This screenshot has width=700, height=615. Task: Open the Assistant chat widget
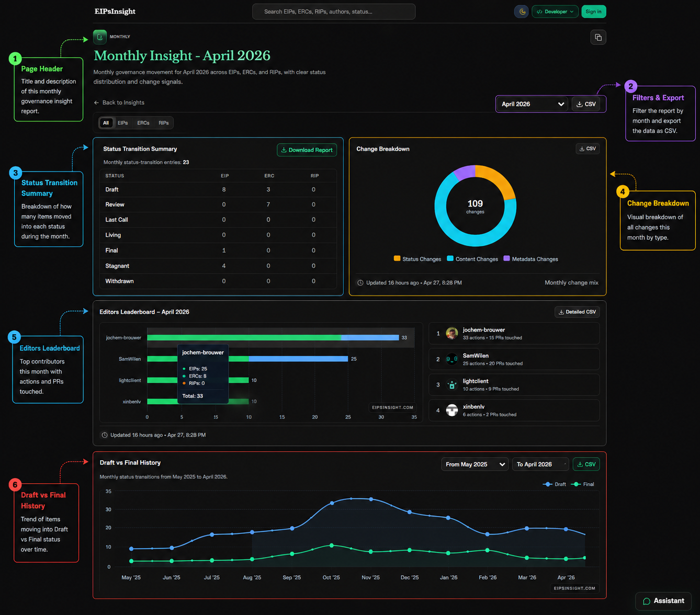tap(663, 601)
